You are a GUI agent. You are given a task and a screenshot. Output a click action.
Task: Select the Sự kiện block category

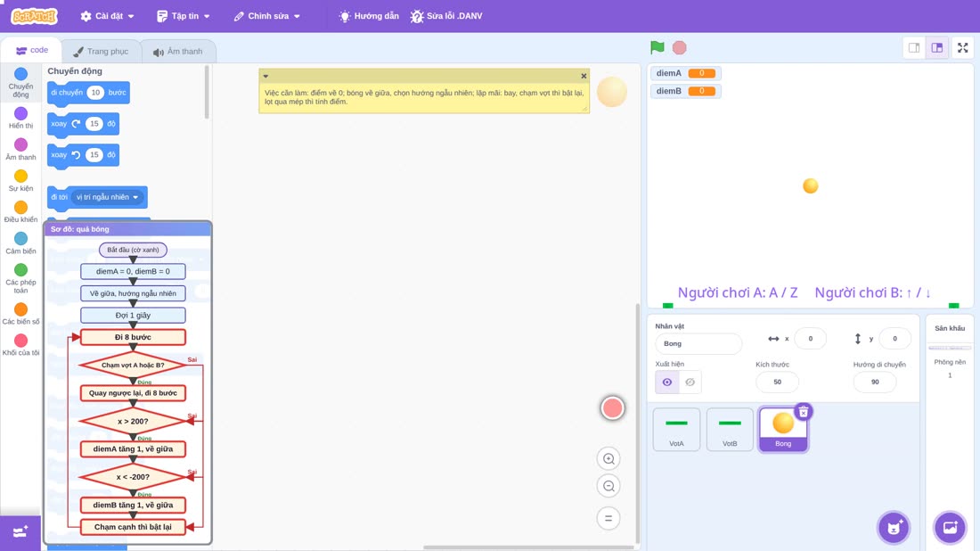pyautogui.click(x=20, y=180)
